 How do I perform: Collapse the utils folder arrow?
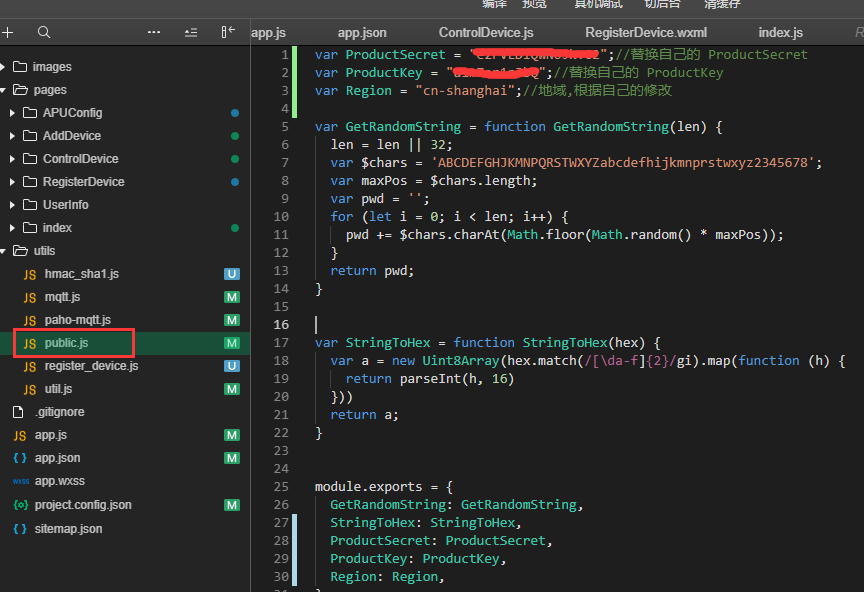coord(3,251)
